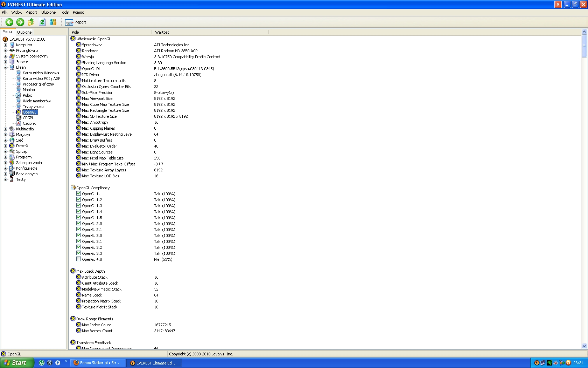Open Czcionki under the Ekran node
This screenshot has height=368, width=588.
pos(29,123)
